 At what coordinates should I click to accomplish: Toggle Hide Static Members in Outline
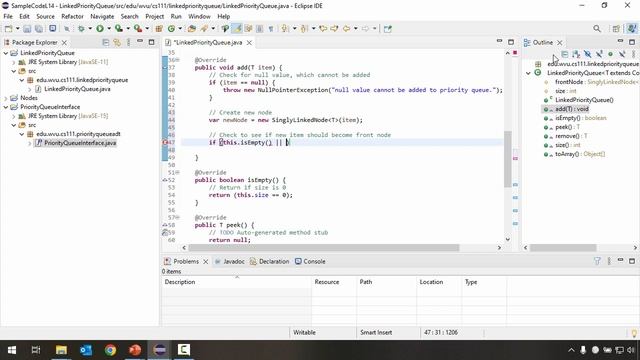tap(599, 54)
